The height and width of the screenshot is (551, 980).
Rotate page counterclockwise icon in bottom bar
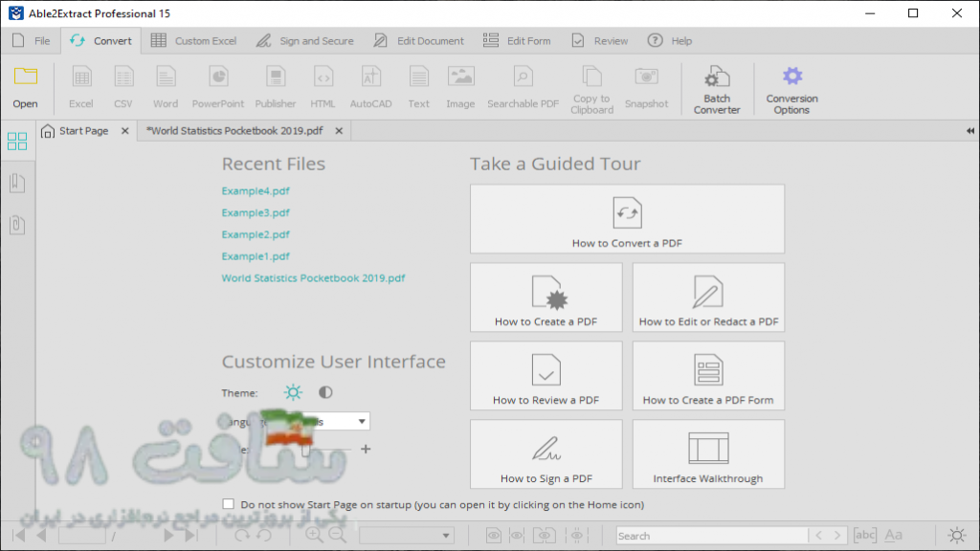click(264, 536)
